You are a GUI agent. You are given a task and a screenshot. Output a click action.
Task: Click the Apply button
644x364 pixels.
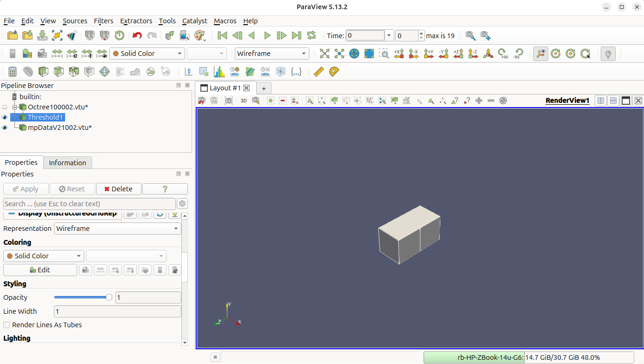[26, 189]
